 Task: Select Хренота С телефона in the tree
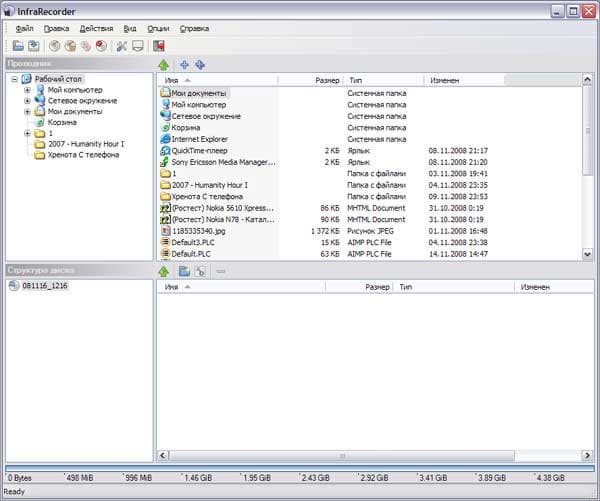(x=83, y=155)
